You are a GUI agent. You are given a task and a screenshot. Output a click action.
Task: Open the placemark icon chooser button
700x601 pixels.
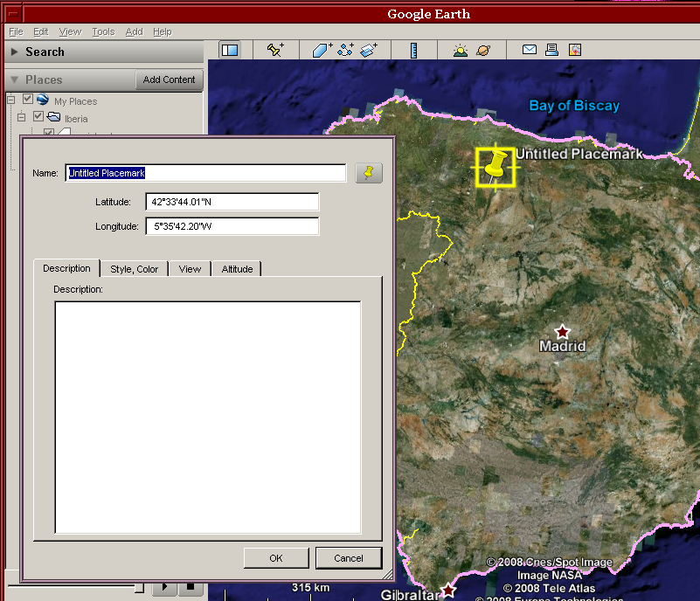369,173
